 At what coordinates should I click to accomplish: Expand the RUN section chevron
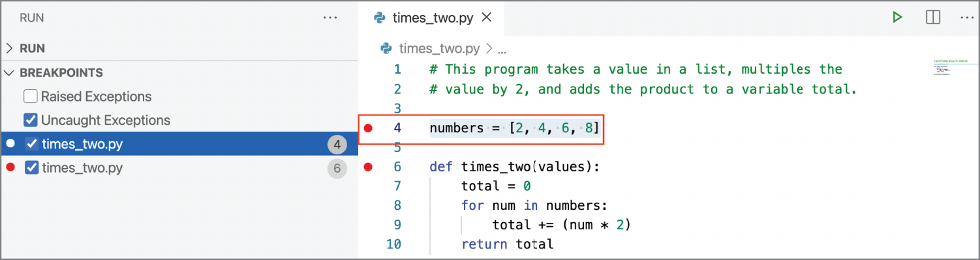click(9, 49)
